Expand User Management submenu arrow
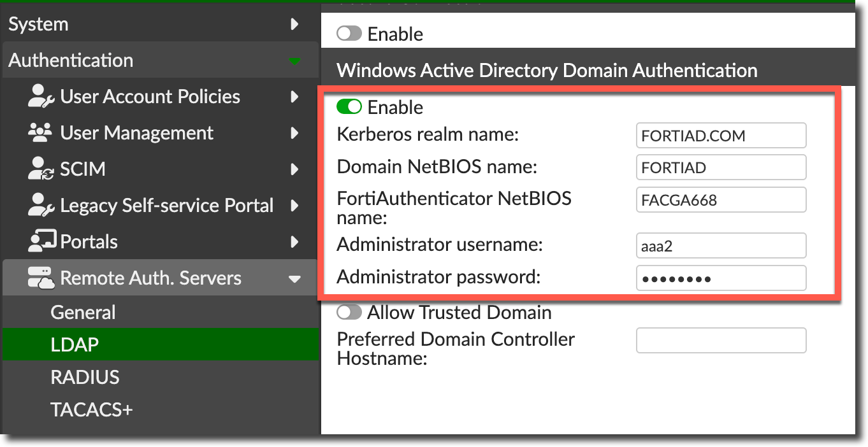The width and height of the screenshot is (868, 447). (x=294, y=133)
